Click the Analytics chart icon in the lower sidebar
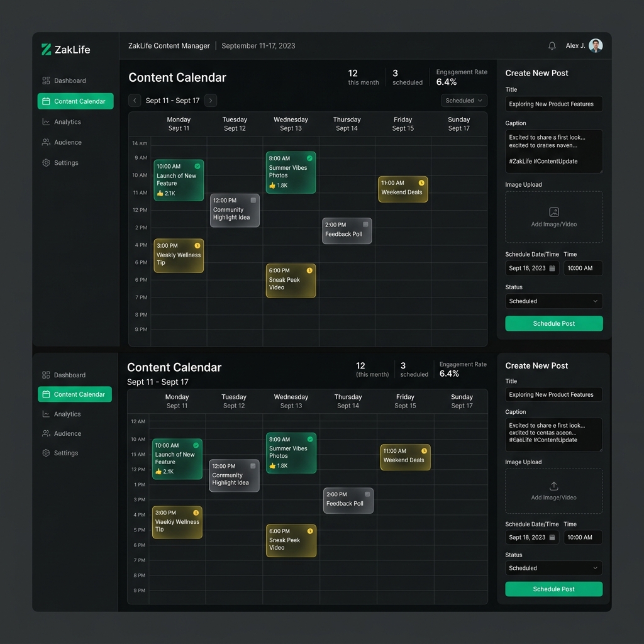The height and width of the screenshot is (644, 644). click(46, 414)
